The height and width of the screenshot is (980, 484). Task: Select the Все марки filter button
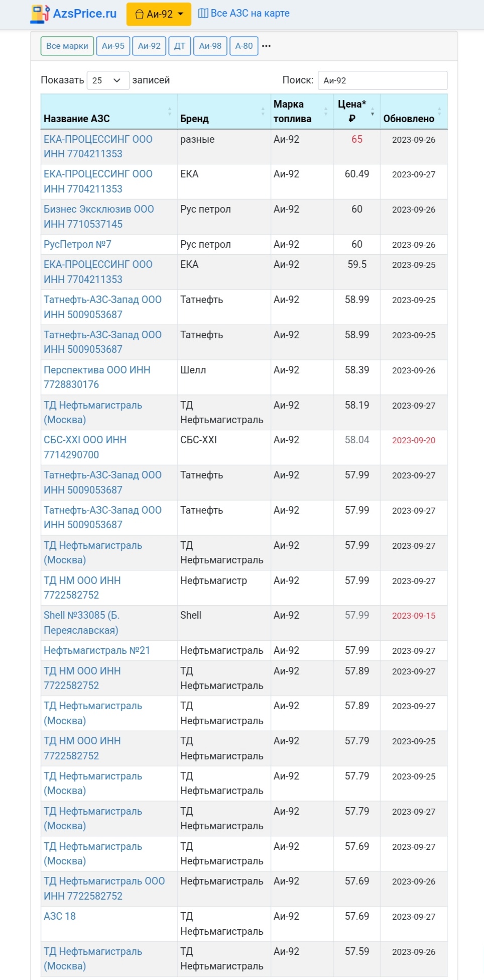point(67,46)
